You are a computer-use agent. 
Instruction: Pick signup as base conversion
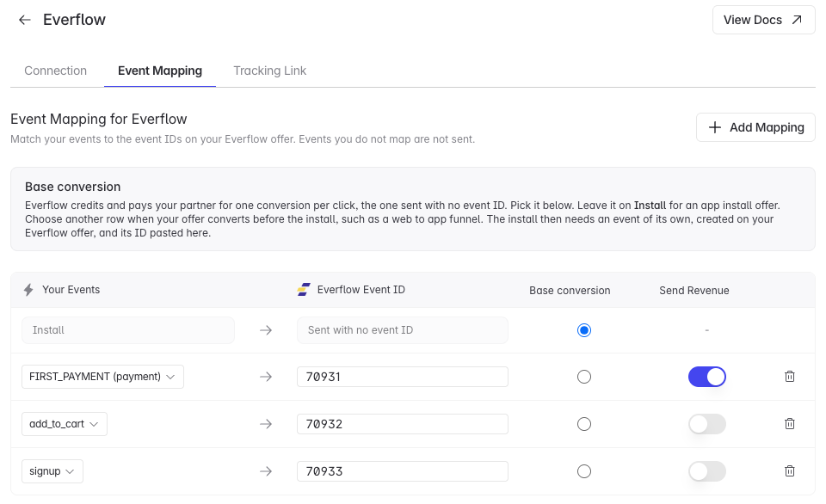click(583, 471)
